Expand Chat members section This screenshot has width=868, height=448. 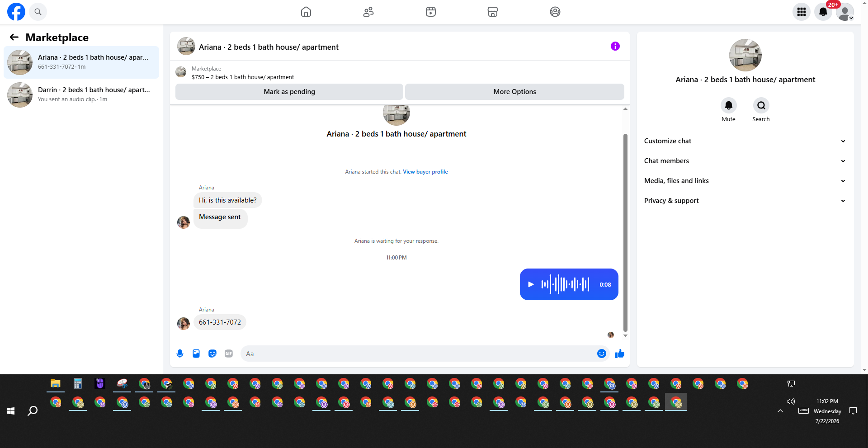(x=745, y=161)
